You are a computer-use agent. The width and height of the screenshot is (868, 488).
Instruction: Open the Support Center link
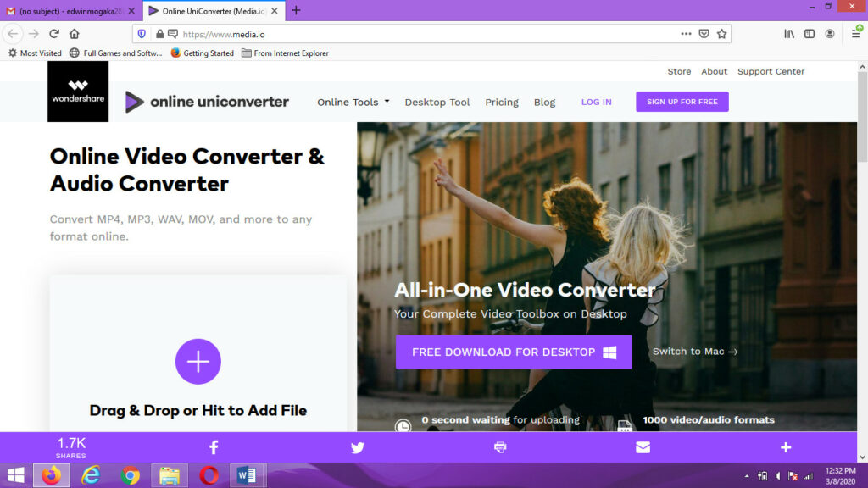click(x=771, y=71)
